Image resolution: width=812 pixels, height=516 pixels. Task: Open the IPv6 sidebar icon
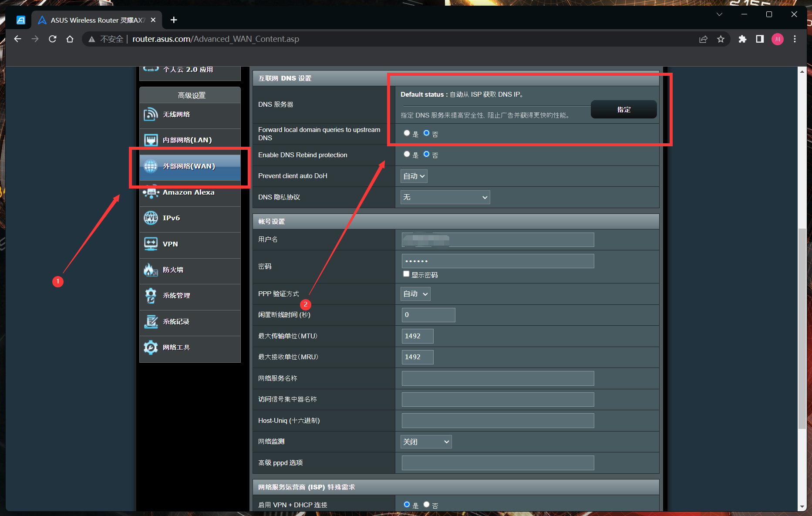(151, 218)
